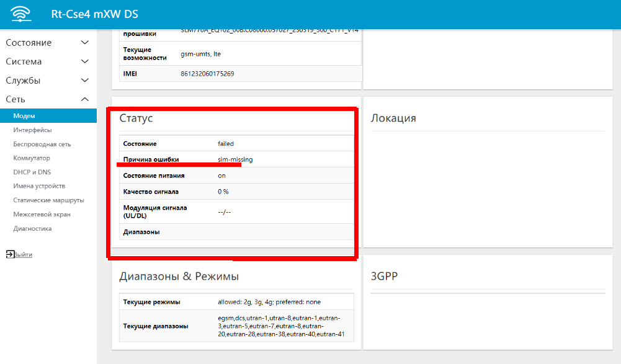
Task: Open Межсетевой экран settings
Action: 42,215
